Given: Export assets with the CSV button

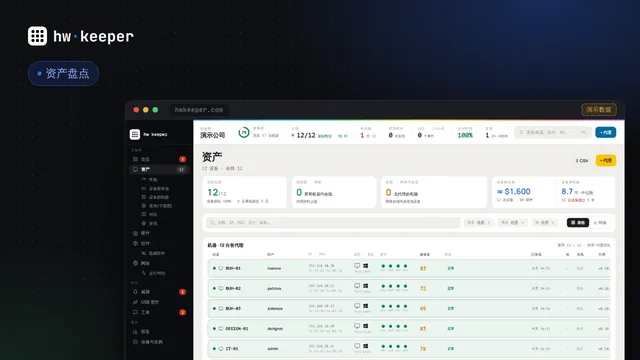Looking at the screenshot, I should [x=582, y=161].
